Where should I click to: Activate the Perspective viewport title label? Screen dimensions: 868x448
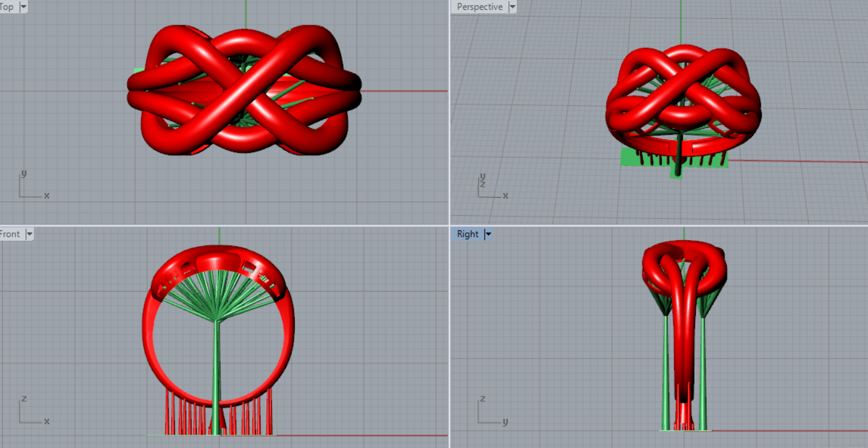tap(479, 7)
